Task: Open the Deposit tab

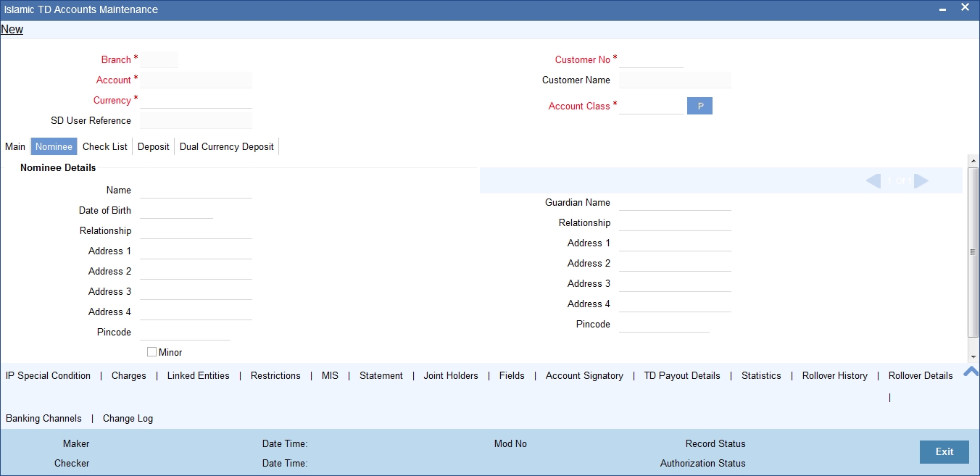Action: point(154,146)
